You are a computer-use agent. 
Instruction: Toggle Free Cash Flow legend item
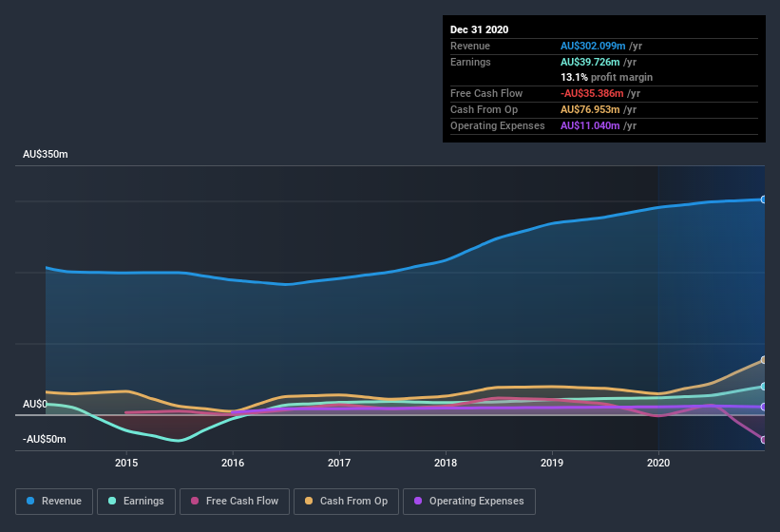tap(233, 501)
